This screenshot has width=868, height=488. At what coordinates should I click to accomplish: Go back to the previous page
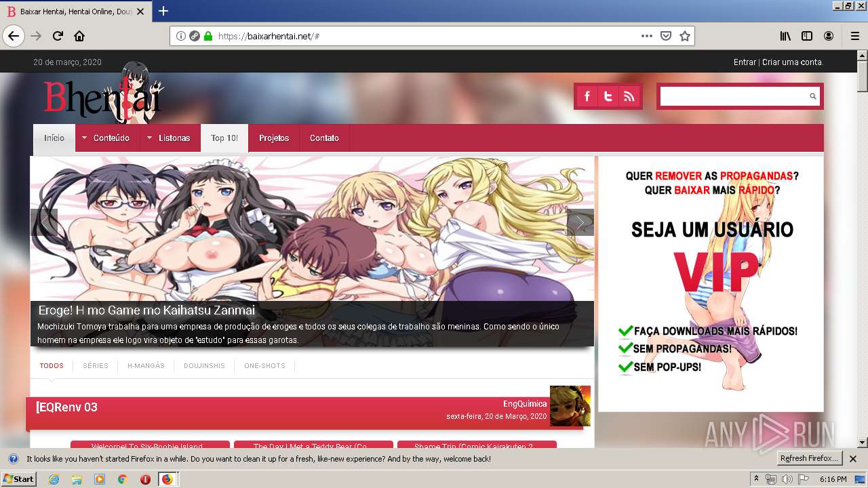(14, 36)
